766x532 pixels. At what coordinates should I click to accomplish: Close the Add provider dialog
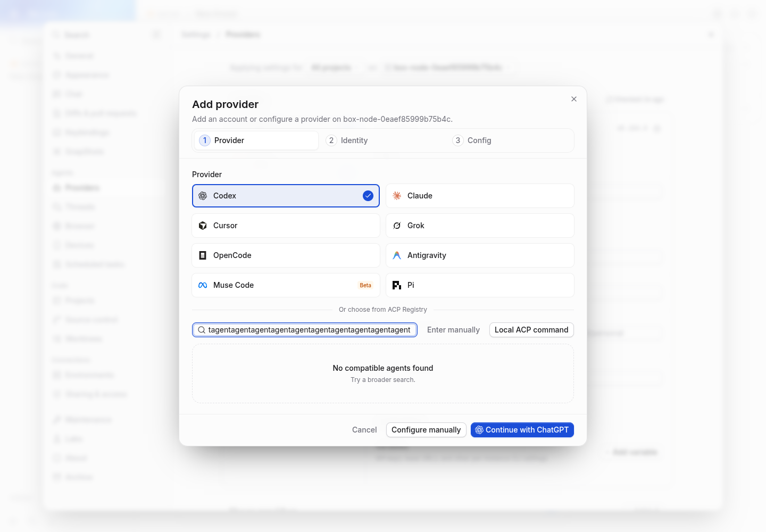574,99
